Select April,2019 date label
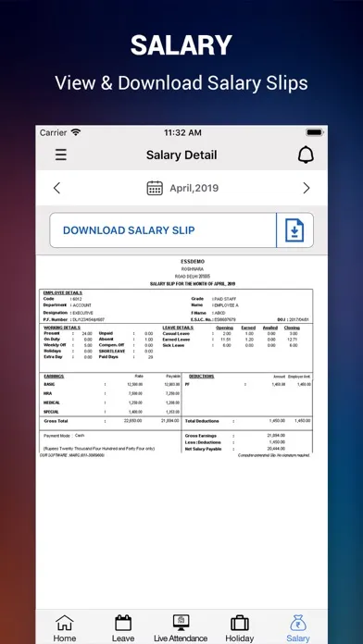The height and width of the screenshot is (644, 363). [194, 189]
